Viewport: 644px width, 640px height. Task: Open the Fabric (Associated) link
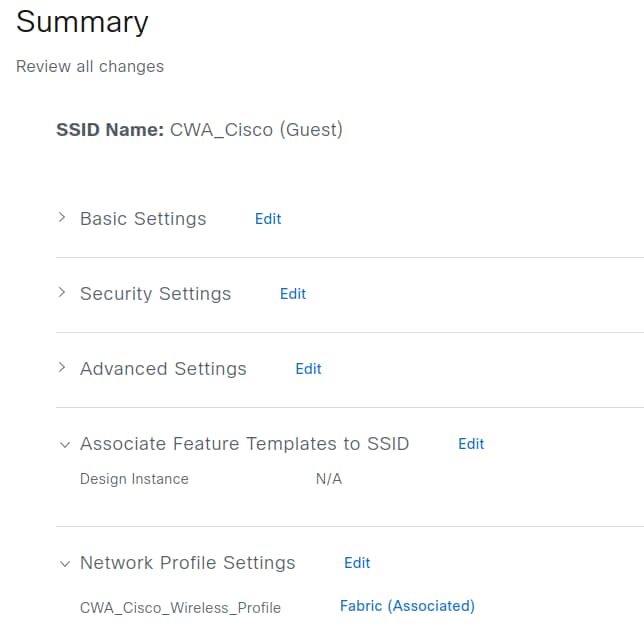(407, 606)
